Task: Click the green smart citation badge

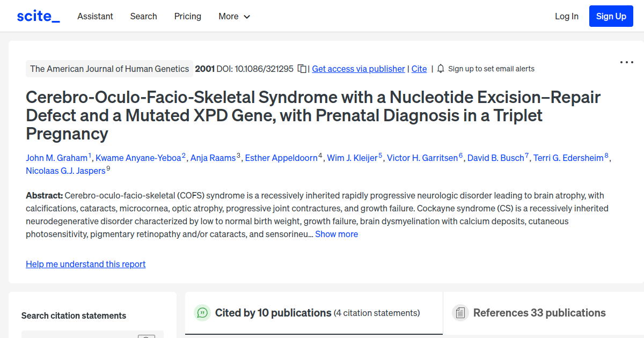Action: click(202, 313)
